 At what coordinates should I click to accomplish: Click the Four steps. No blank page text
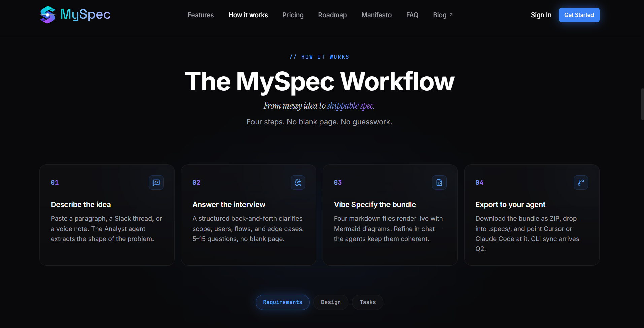click(x=319, y=122)
